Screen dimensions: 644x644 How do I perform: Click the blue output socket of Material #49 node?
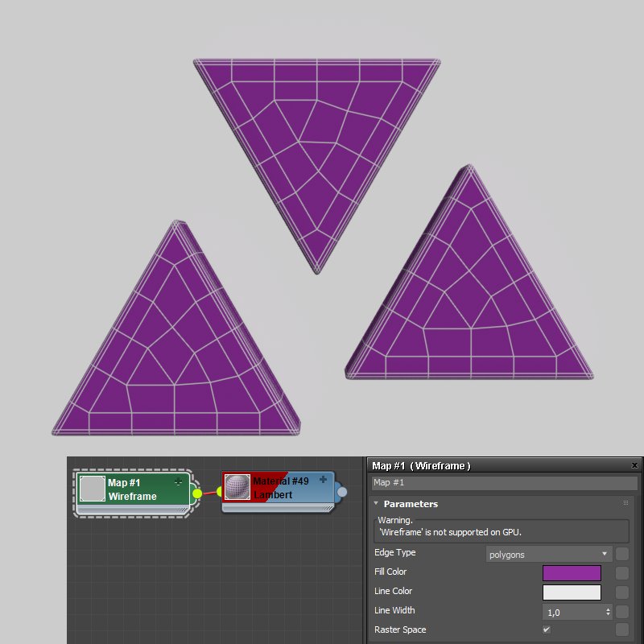[342, 492]
